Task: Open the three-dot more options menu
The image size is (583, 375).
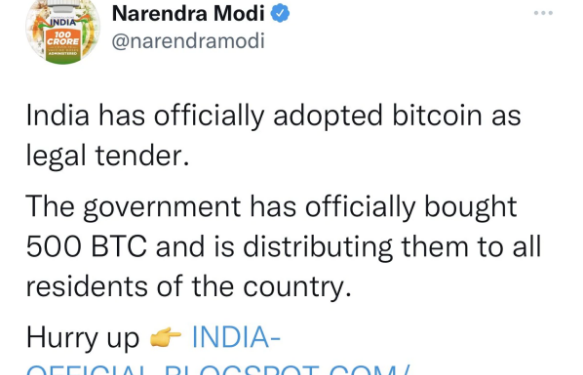Action: (x=543, y=13)
